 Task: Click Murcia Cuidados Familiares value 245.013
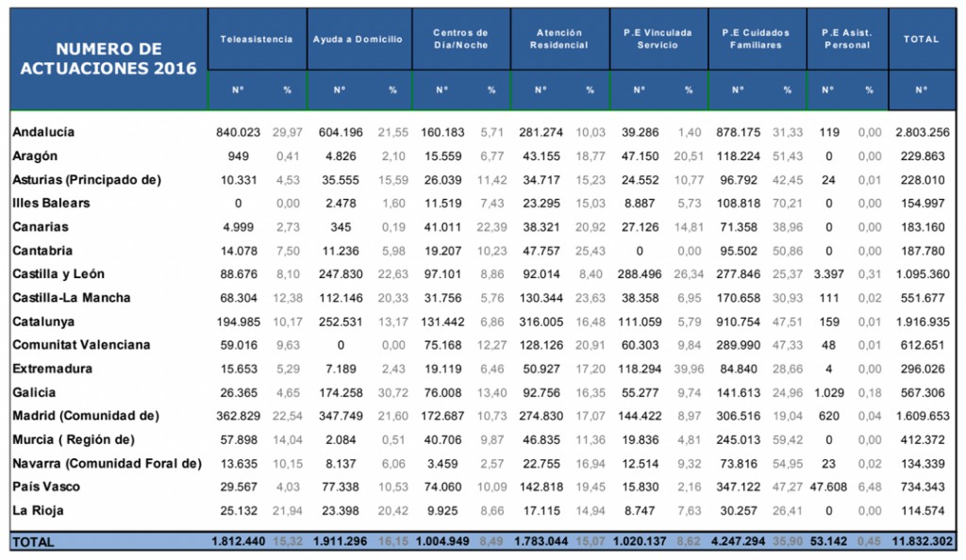(x=739, y=440)
